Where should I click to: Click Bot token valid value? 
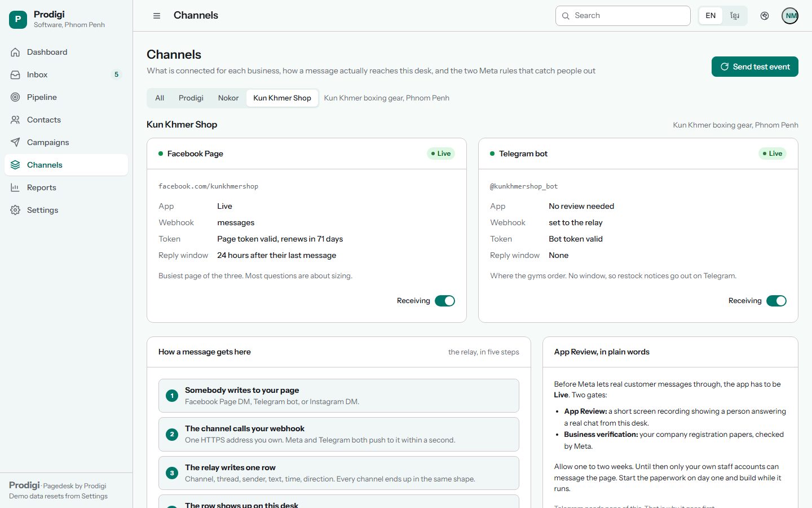click(576, 239)
